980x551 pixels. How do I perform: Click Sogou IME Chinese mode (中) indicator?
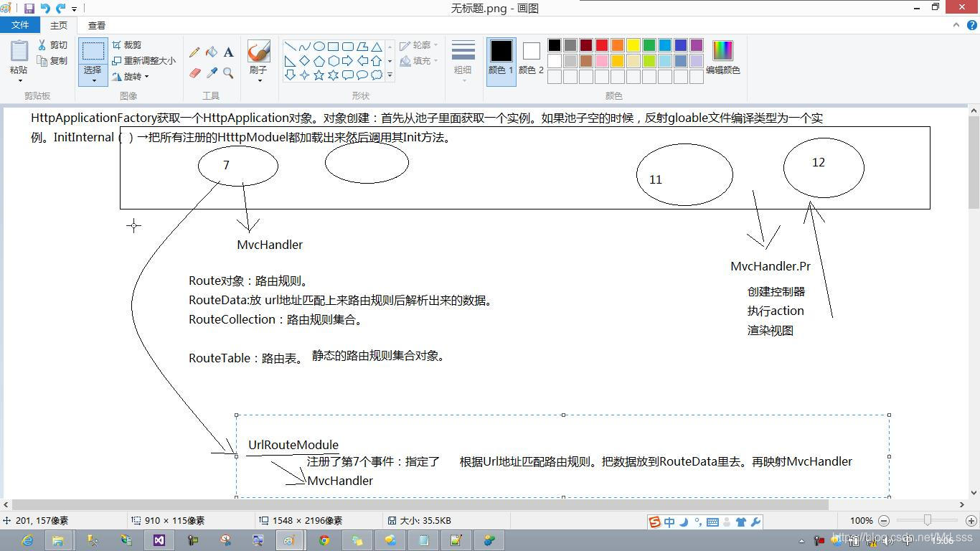coord(669,522)
